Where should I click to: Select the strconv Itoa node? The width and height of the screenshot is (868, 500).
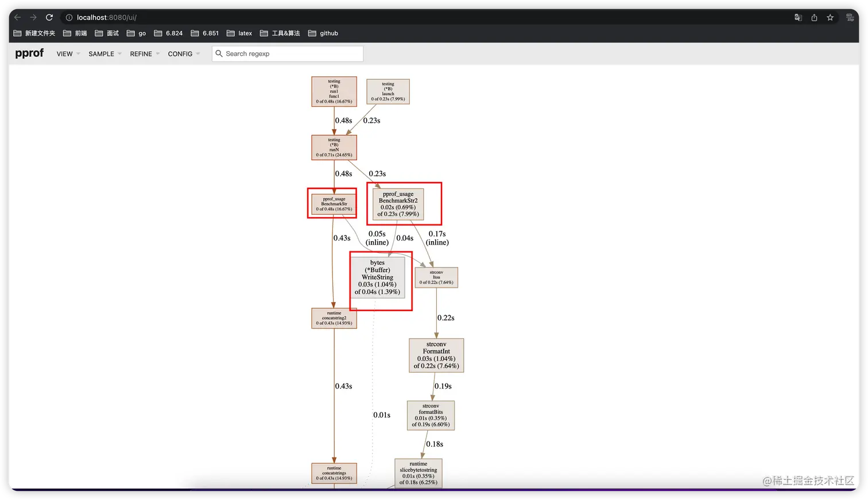click(436, 278)
